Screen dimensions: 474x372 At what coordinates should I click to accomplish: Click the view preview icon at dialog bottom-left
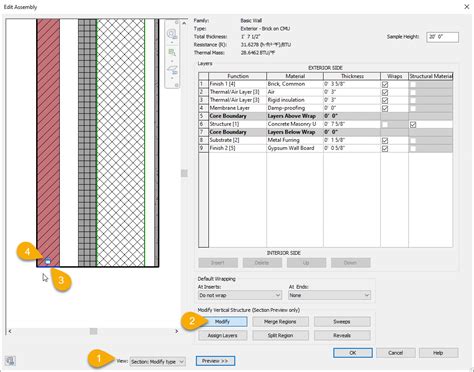(10, 361)
